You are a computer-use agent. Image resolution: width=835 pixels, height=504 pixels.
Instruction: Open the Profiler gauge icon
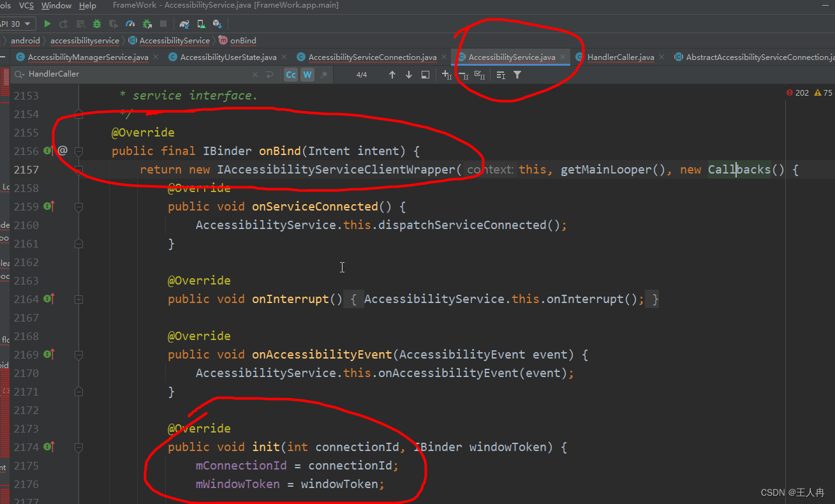pos(130,24)
